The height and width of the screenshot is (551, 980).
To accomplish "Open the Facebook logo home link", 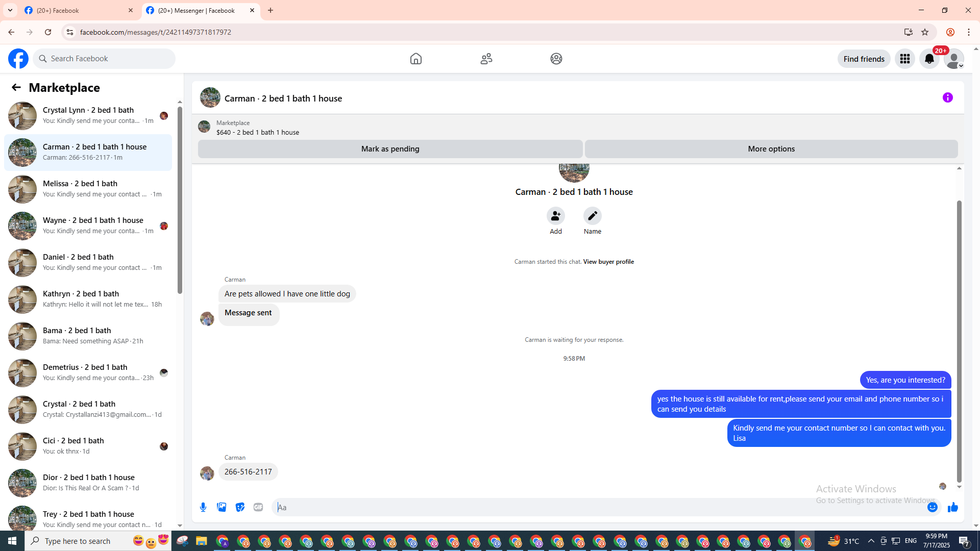I will [x=18, y=59].
